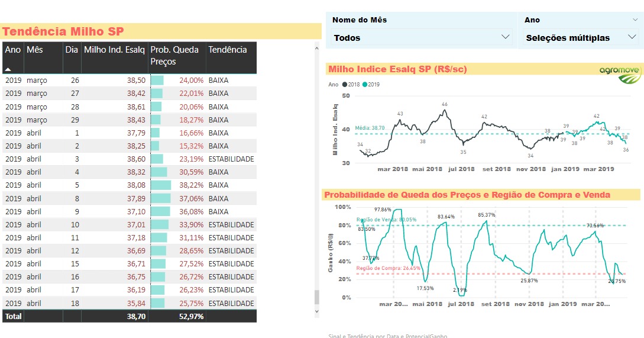Sort table by Dia column header
644x338 pixels.
(72, 49)
